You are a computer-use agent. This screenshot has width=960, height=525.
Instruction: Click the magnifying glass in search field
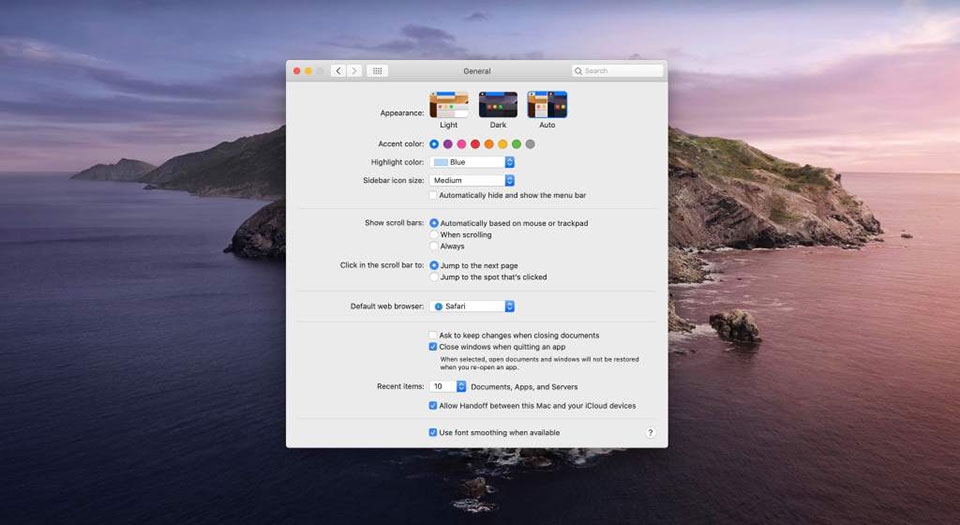click(578, 71)
